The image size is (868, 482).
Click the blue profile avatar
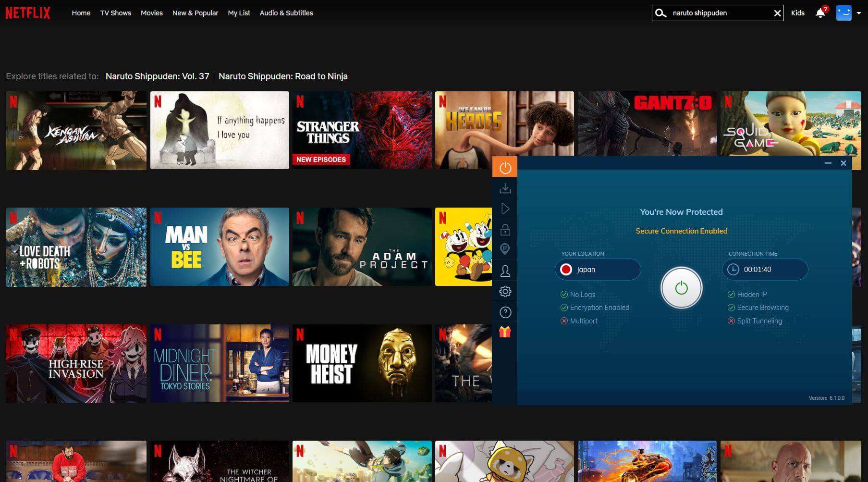pyautogui.click(x=844, y=13)
